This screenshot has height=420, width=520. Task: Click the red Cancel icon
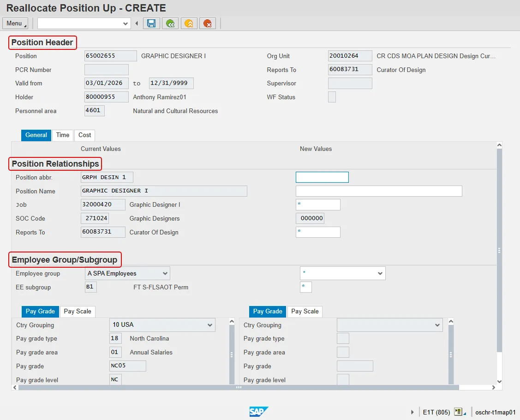point(208,24)
